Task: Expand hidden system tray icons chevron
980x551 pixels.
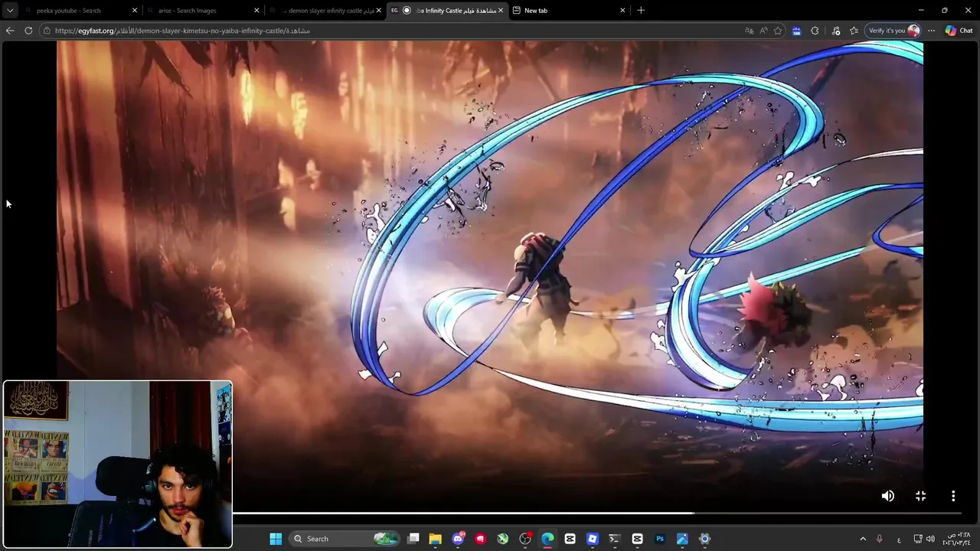Action: 863,539
